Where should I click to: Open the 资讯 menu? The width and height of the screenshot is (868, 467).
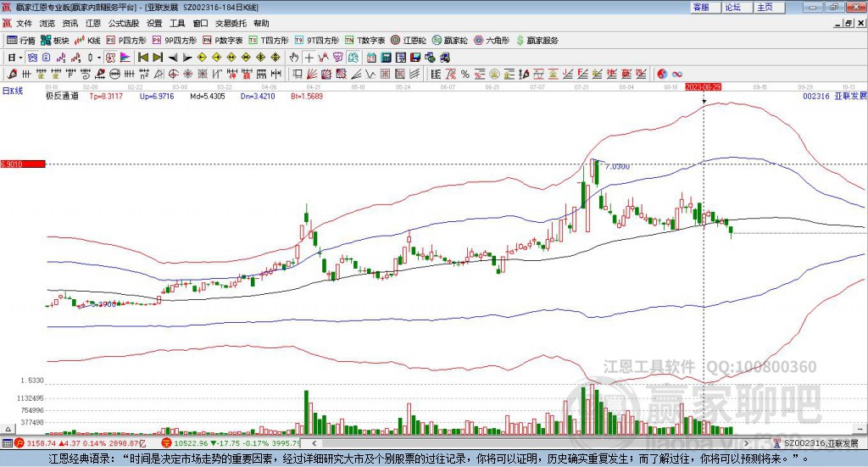[x=70, y=23]
